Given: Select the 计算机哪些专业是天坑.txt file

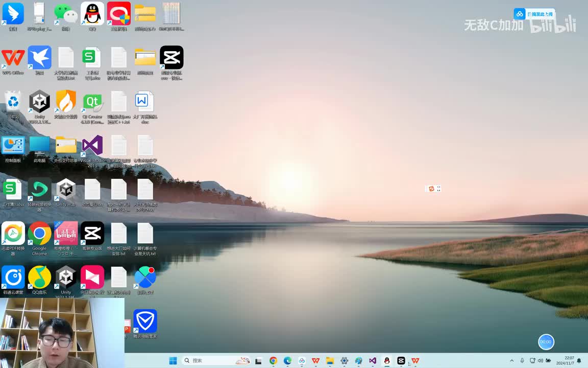Looking at the screenshot, I should coord(145,233).
